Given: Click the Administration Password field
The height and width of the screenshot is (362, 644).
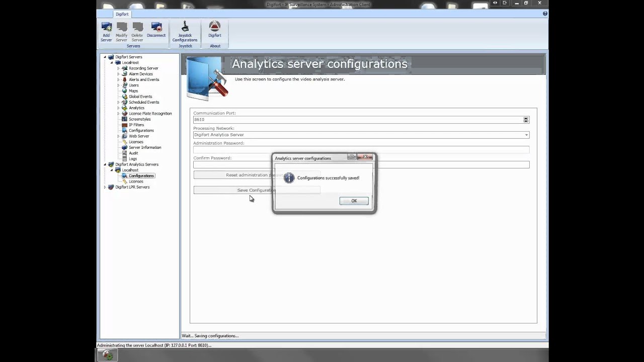Looking at the screenshot, I should tap(361, 149).
